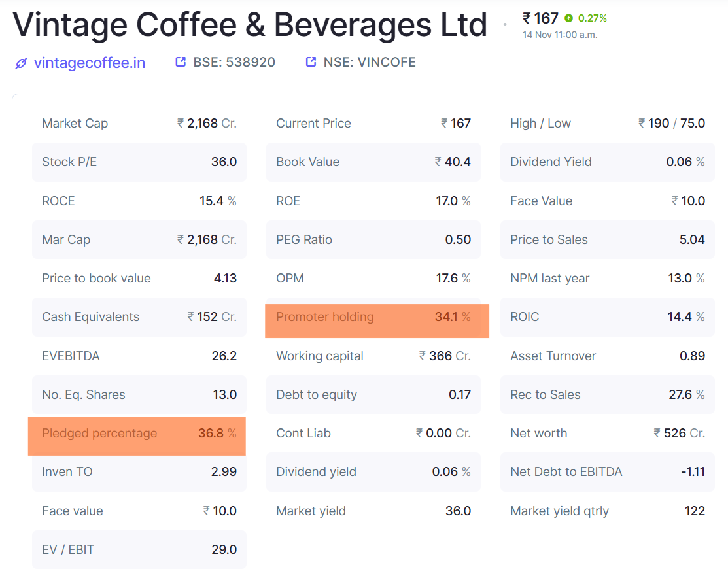Click the Debt to equity 0.17 row
Image resolution: width=728 pixels, height=580 pixels.
[373, 394]
